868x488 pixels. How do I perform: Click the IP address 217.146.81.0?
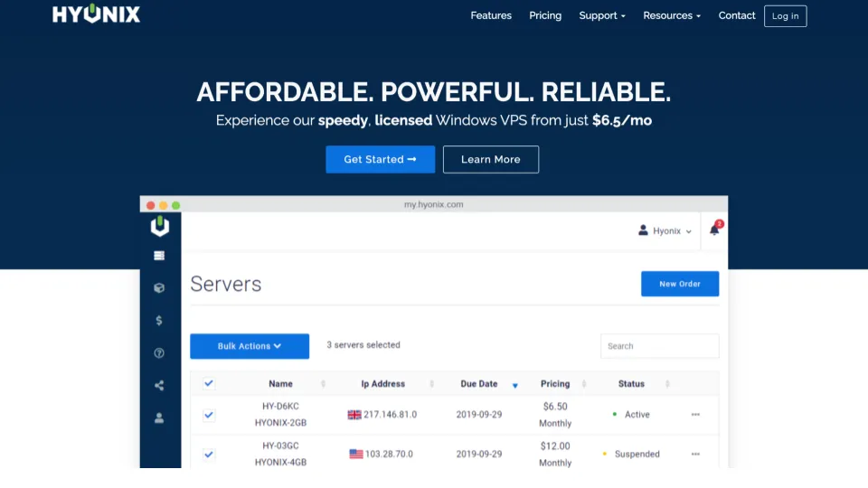[x=391, y=415]
